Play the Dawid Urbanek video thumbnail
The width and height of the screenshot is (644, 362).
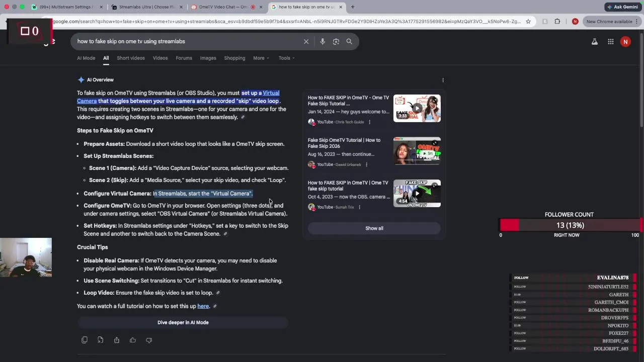point(417,151)
